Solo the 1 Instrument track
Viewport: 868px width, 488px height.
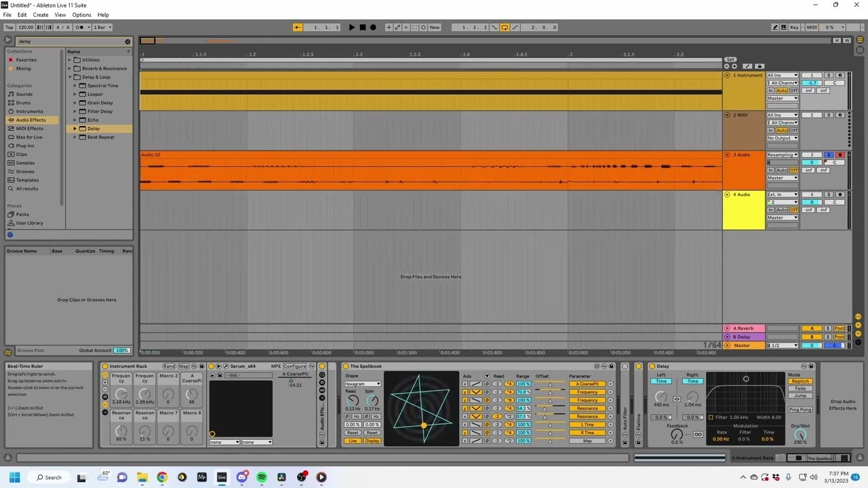tap(829, 75)
